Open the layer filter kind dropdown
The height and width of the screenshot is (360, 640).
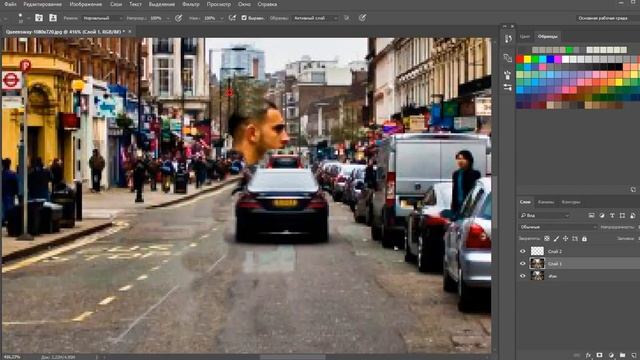point(544,216)
